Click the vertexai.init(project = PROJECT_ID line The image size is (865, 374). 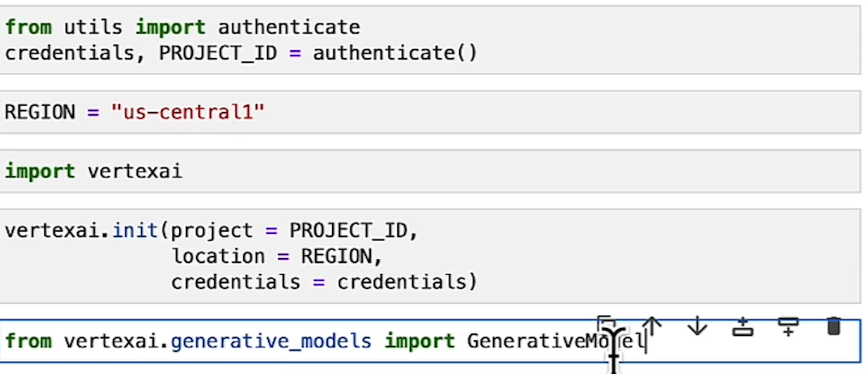pos(212,230)
